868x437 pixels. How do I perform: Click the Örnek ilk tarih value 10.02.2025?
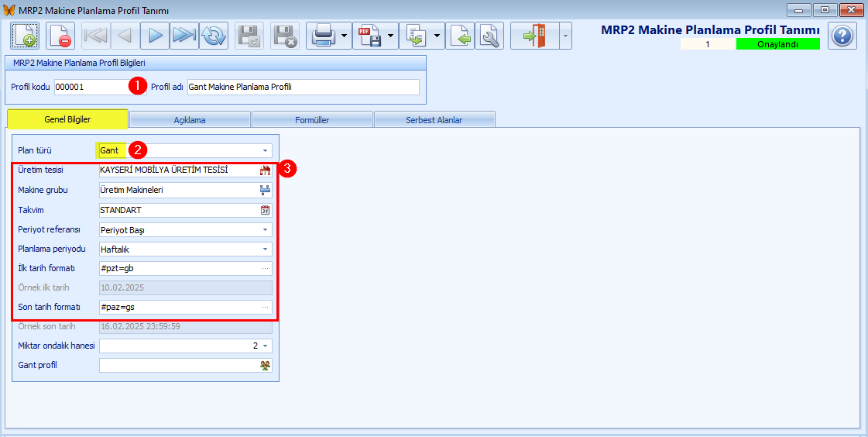click(x=185, y=288)
